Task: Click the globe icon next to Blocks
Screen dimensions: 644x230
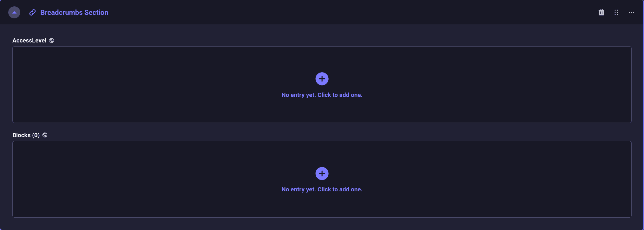Action: tap(45, 135)
